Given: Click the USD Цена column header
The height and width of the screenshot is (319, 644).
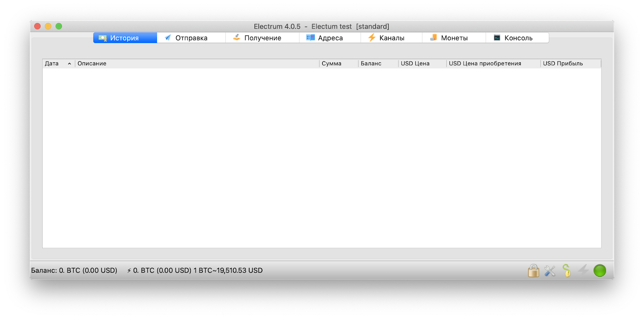Looking at the screenshot, I should (x=415, y=64).
